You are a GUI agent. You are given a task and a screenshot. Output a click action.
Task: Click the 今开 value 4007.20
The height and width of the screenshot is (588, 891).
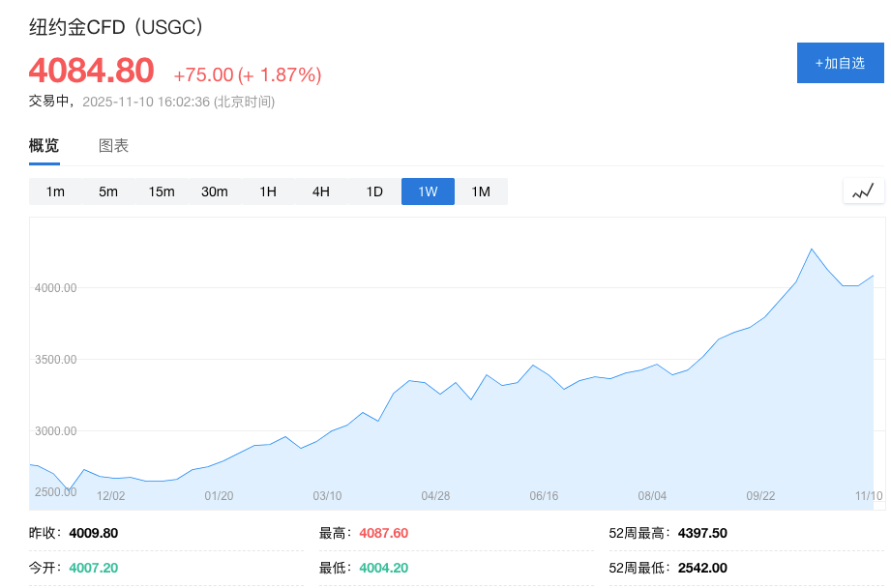click(x=94, y=568)
